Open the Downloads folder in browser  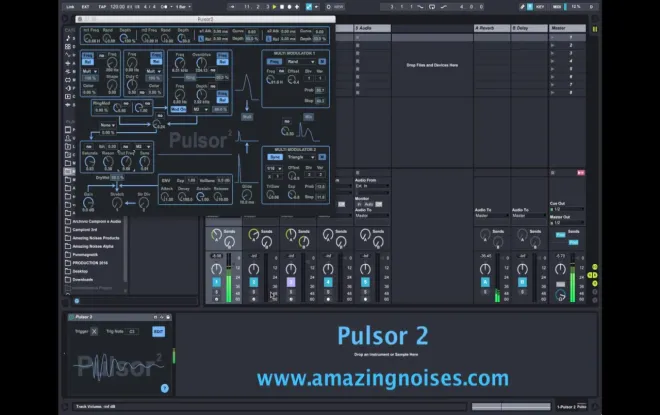(x=82, y=279)
